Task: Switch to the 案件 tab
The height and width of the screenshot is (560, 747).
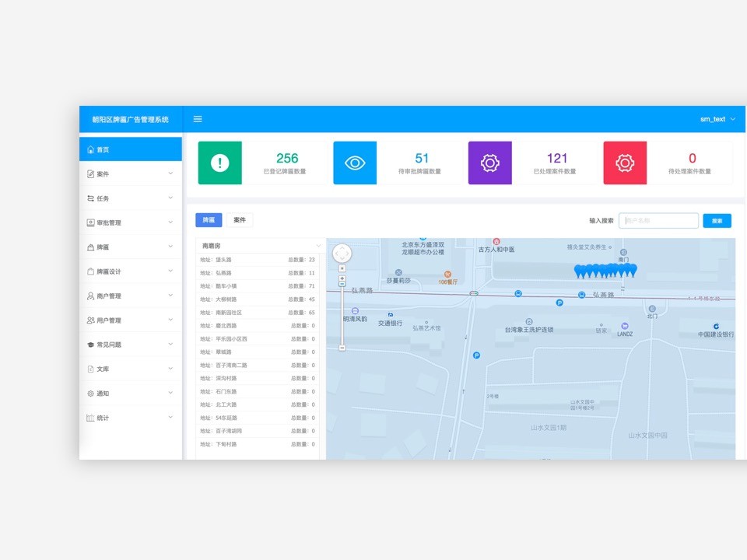Action: [240, 220]
